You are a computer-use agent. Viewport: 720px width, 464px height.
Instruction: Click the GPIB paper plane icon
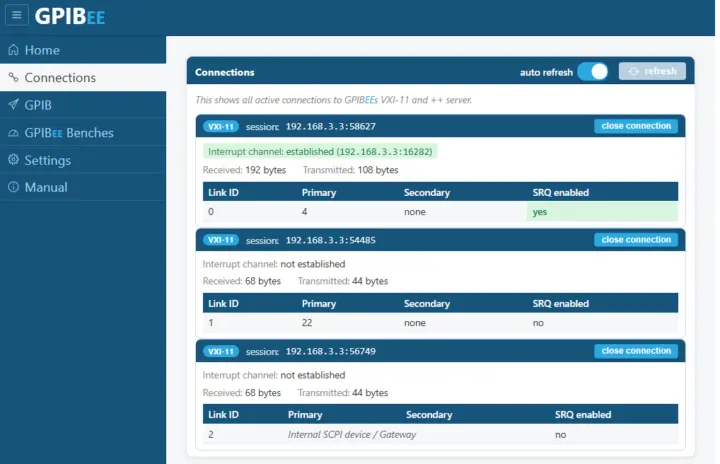[x=13, y=105]
